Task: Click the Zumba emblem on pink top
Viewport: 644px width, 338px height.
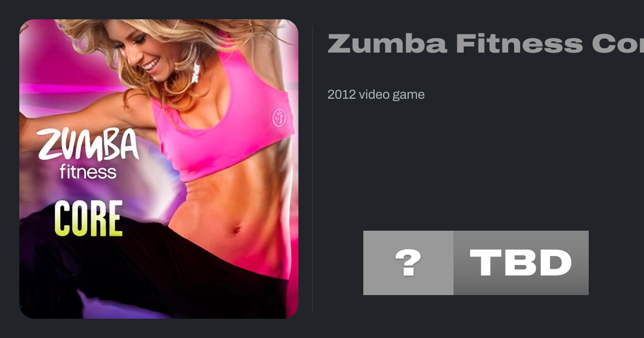Action: pos(279,117)
